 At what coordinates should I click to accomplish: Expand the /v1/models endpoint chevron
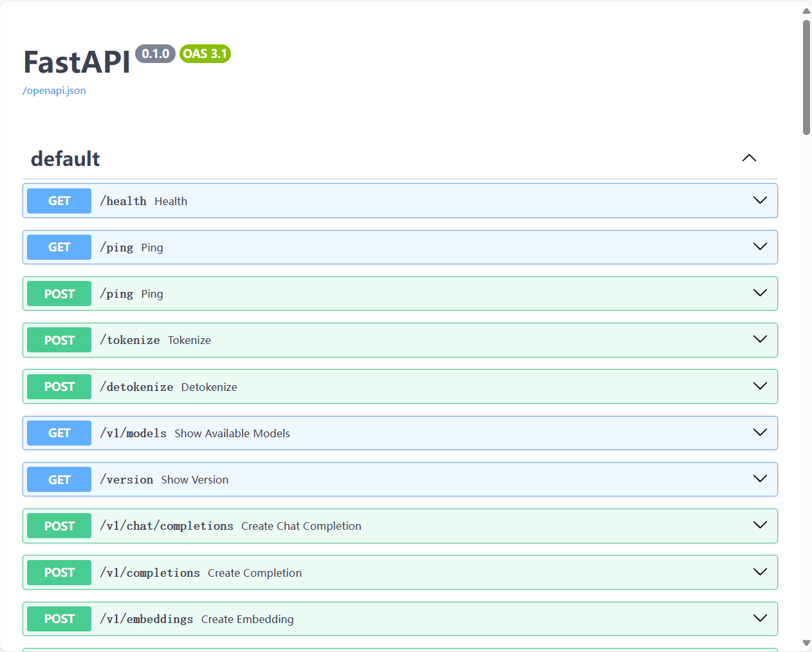760,433
